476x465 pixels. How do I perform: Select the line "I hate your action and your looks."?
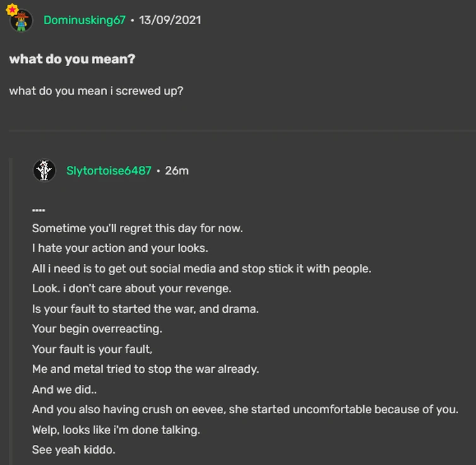coord(120,248)
